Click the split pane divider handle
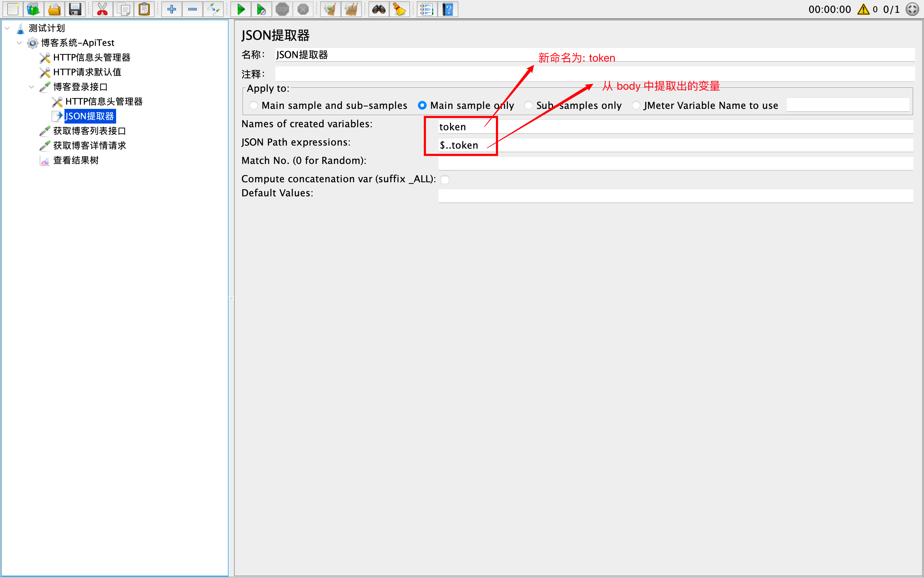 click(231, 298)
